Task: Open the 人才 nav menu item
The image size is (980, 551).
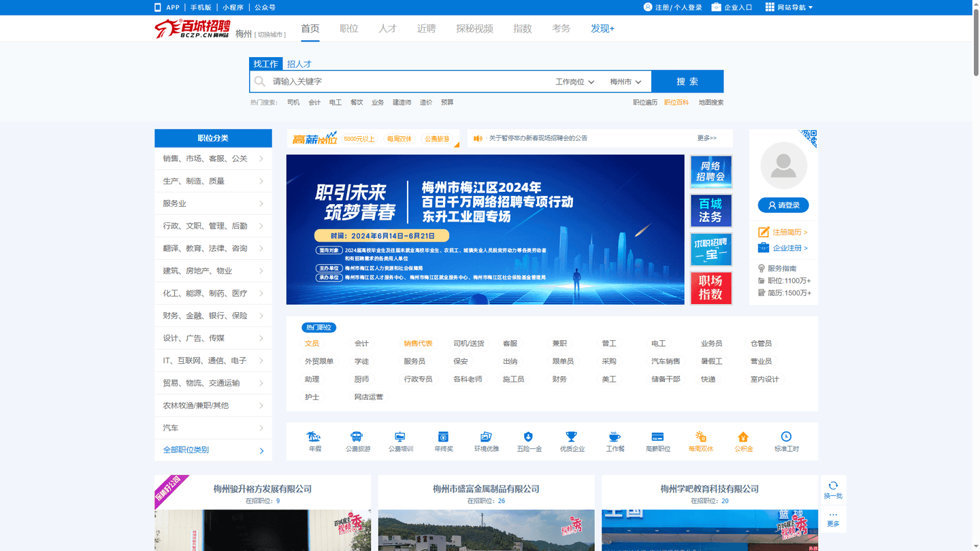Action: (x=388, y=29)
